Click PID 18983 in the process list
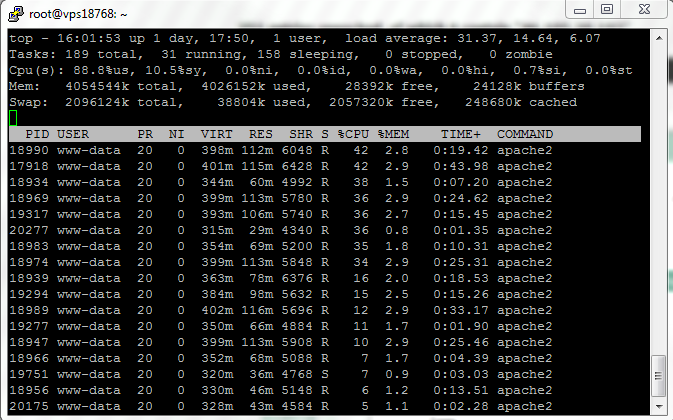 [29, 246]
